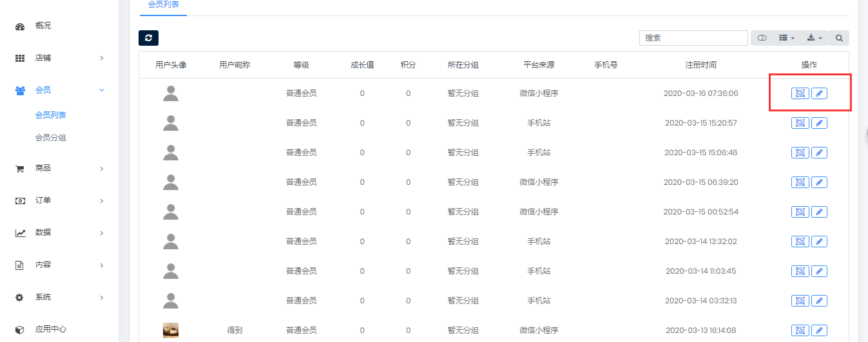Image resolution: width=868 pixels, height=342 pixels.
Task: Edit member registered 2020-03-15 00:52:54
Action: [x=819, y=212]
